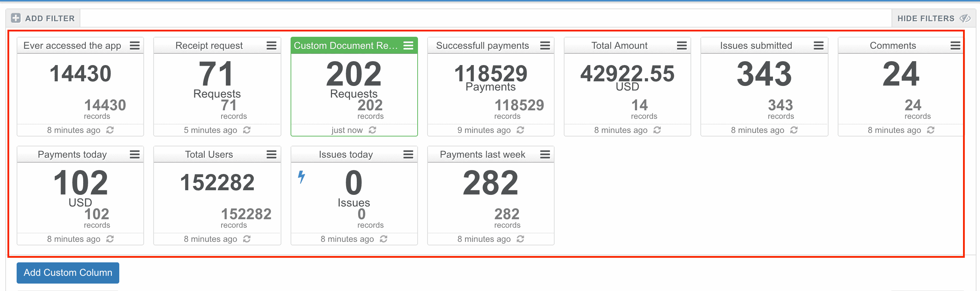Click the 14 records count in Total Amount
Image resolution: width=980 pixels, height=291 pixels.
pos(639,105)
